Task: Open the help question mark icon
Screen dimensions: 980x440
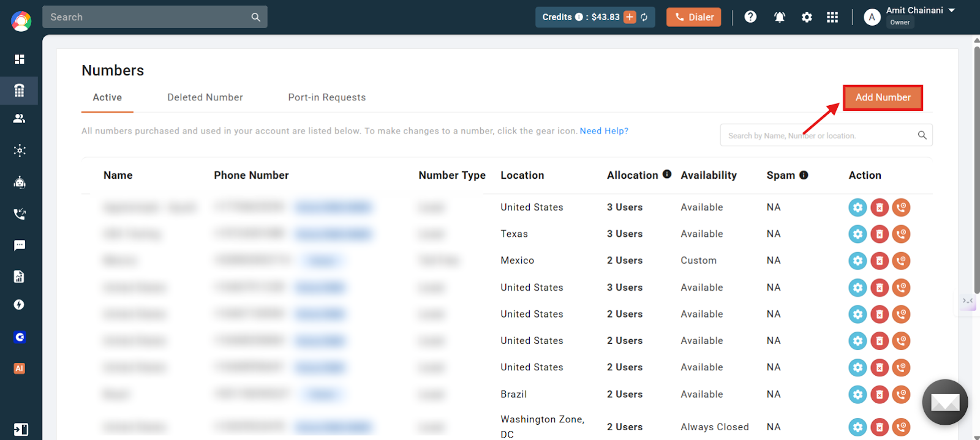Action: (750, 17)
